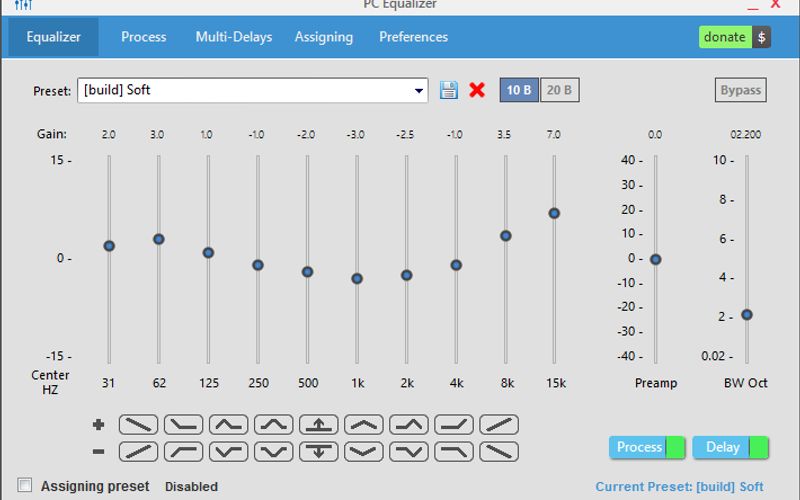The height and width of the screenshot is (500, 800).
Task: Click the dollar sign on donate button
Action: (x=761, y=37)
